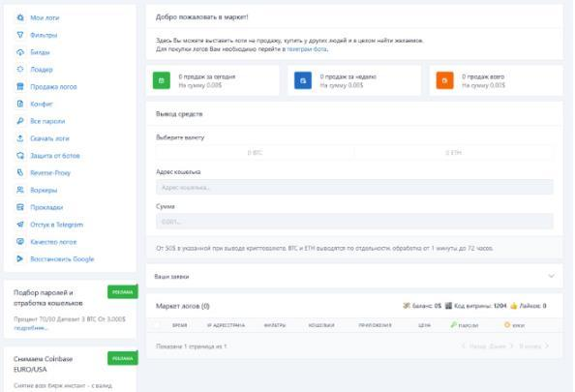Click the balance money icon
This screenshot has width=575, height=392.
[407, 306]
